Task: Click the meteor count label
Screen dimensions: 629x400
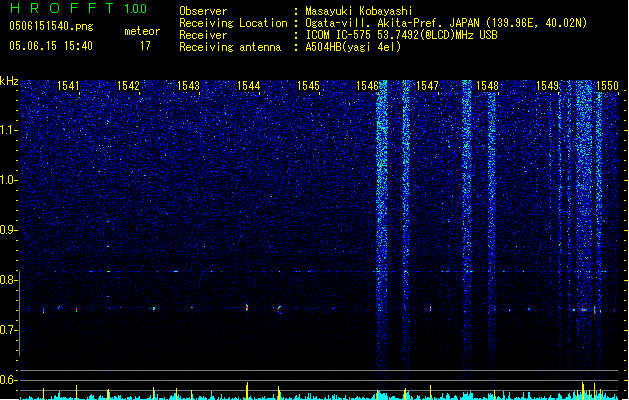Action: [x=142, y=31]
